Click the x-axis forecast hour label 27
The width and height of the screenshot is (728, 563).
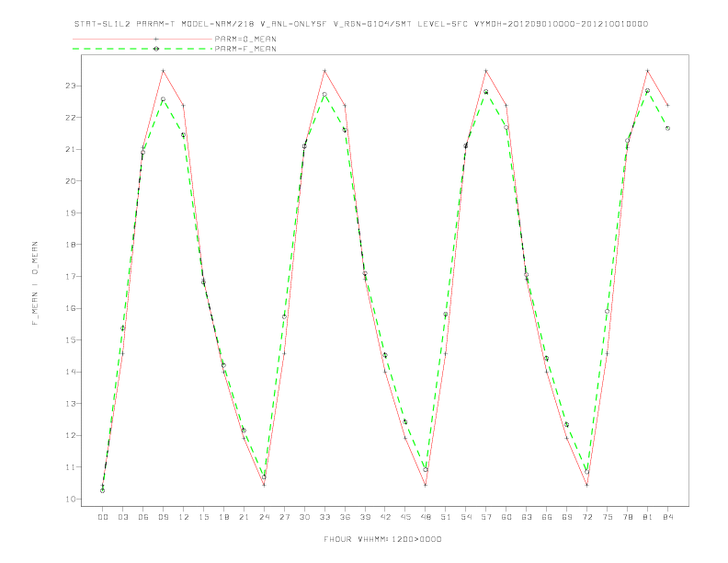[284, 517]
